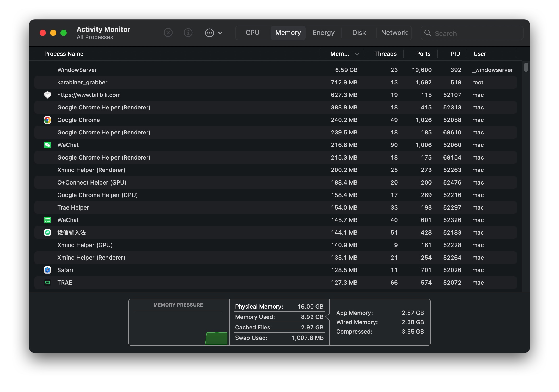The width and height of the screenshot is (559, 392).
Task: Open the Network tab
Action: 394,33
